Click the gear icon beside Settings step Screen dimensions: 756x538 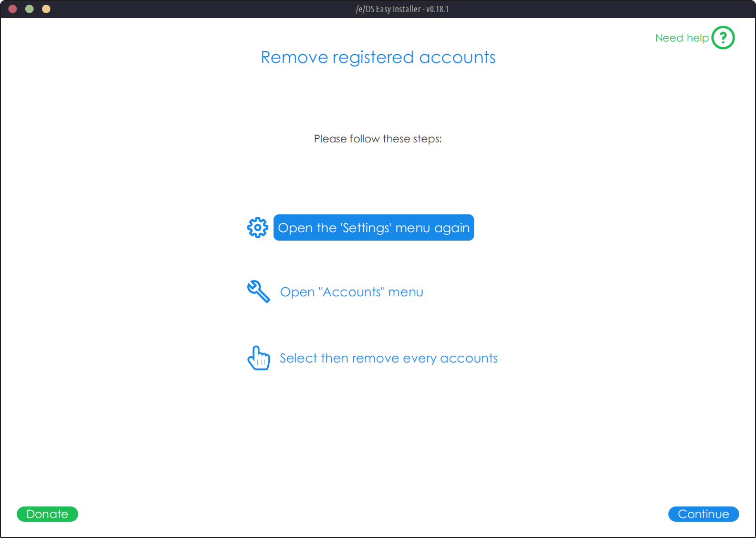257,227
